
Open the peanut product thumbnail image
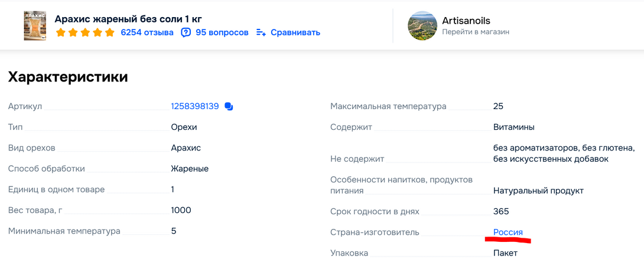[35, 25]
